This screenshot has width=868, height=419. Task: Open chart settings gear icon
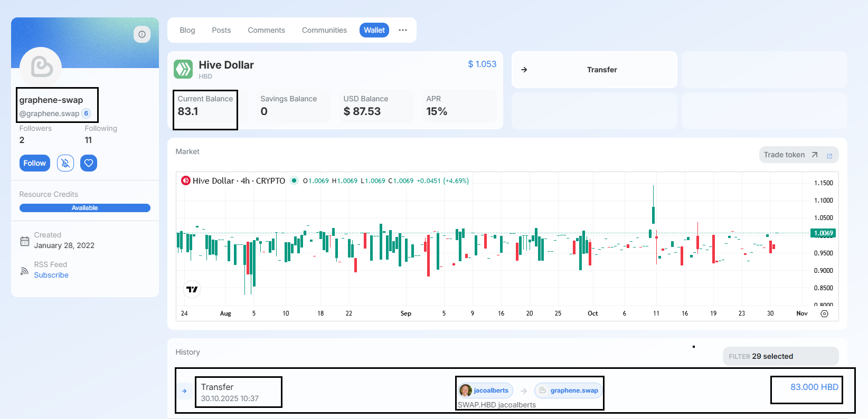coord(824,313)
